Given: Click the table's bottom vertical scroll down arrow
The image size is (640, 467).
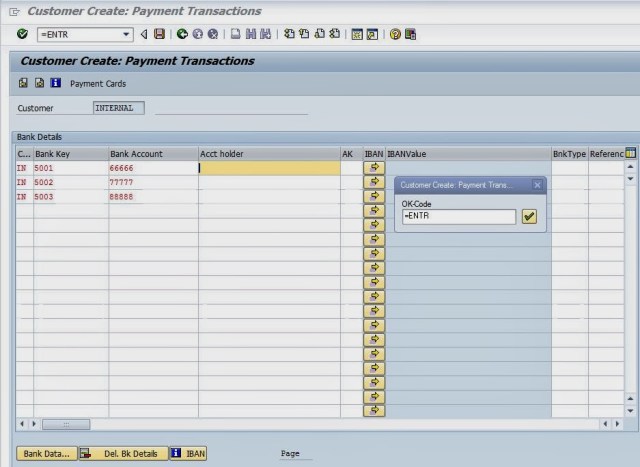Looking at the screenshot, I should tap(630, 411).
